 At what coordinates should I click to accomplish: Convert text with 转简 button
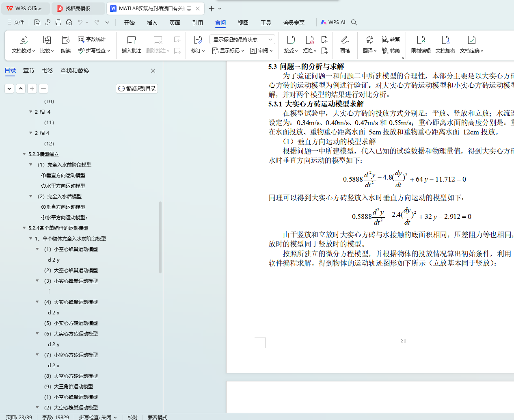click(x=391, y=51)
